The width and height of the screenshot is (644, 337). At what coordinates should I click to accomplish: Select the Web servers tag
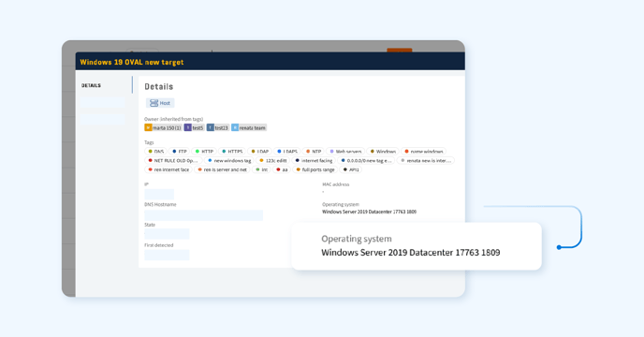(345, 152)
